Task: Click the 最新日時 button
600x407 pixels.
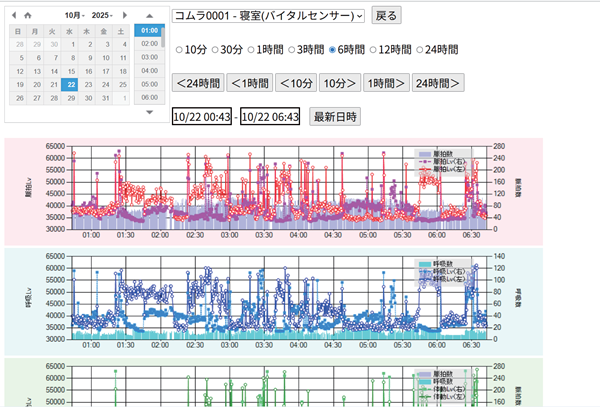Action: click(335, 117)
